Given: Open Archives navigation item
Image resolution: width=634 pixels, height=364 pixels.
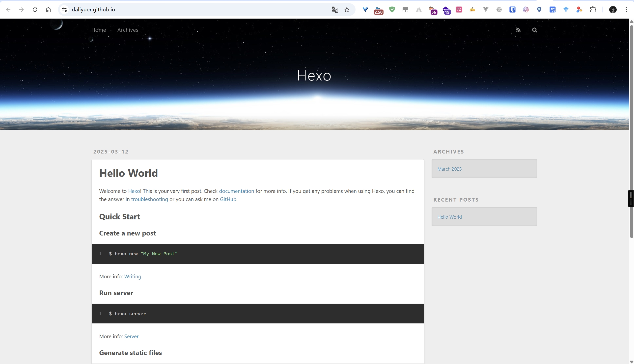Looking at the screenshot, I should [x=128, y=30].
